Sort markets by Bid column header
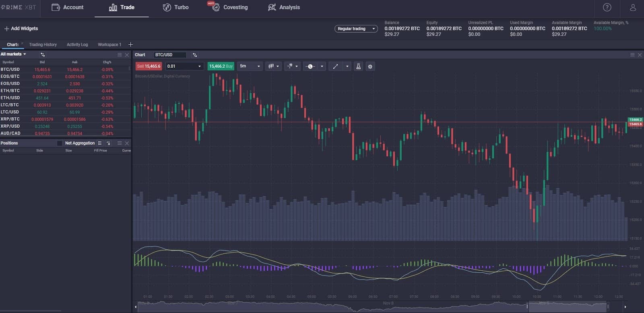 point(42,62)
